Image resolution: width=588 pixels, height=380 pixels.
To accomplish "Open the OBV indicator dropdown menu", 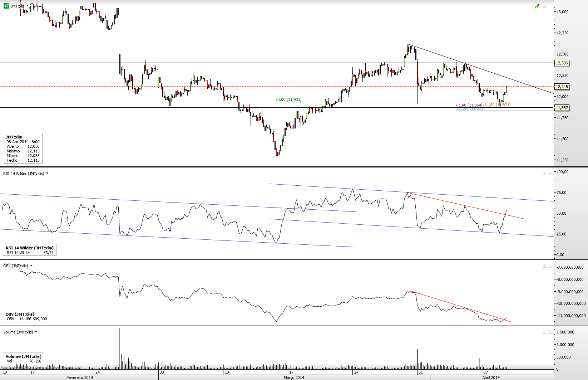I will 31,265.
